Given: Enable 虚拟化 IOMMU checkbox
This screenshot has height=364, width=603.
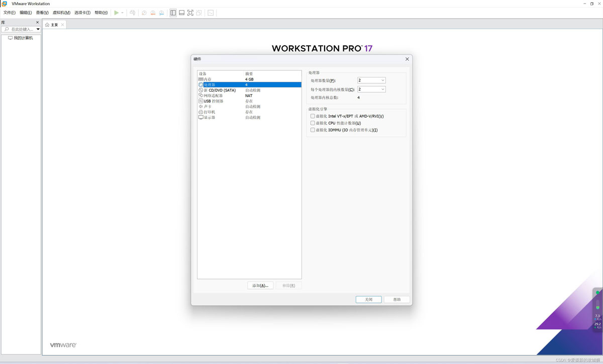Looking at the screenshot, I should pyautogui.click(x=313, y=130).
